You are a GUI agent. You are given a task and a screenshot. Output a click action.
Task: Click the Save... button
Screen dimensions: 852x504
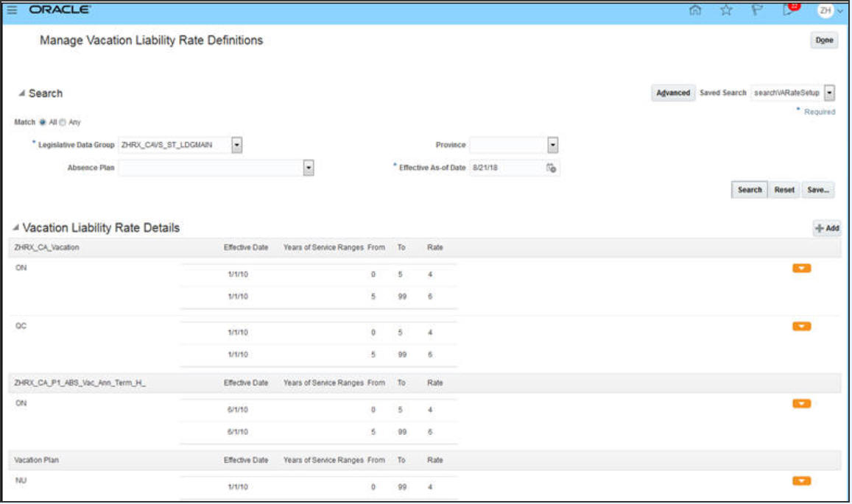point(818,190)
